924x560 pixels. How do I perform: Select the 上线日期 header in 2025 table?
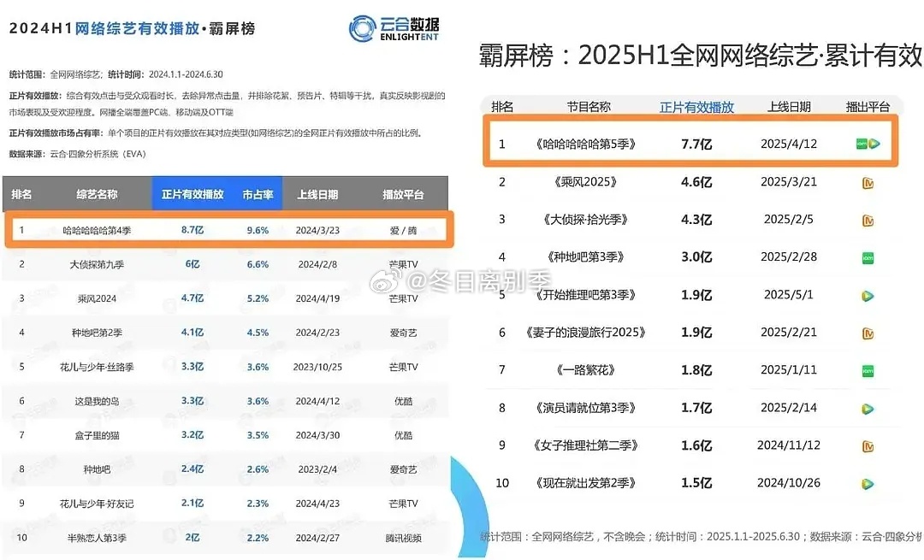point(789,107)
